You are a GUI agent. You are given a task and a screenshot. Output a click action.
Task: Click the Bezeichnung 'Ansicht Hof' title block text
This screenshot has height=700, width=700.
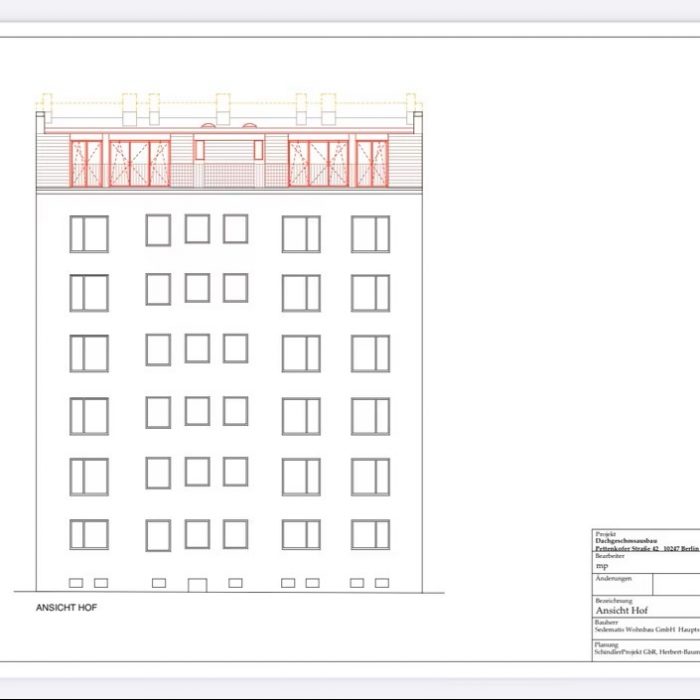pos(622,610)
